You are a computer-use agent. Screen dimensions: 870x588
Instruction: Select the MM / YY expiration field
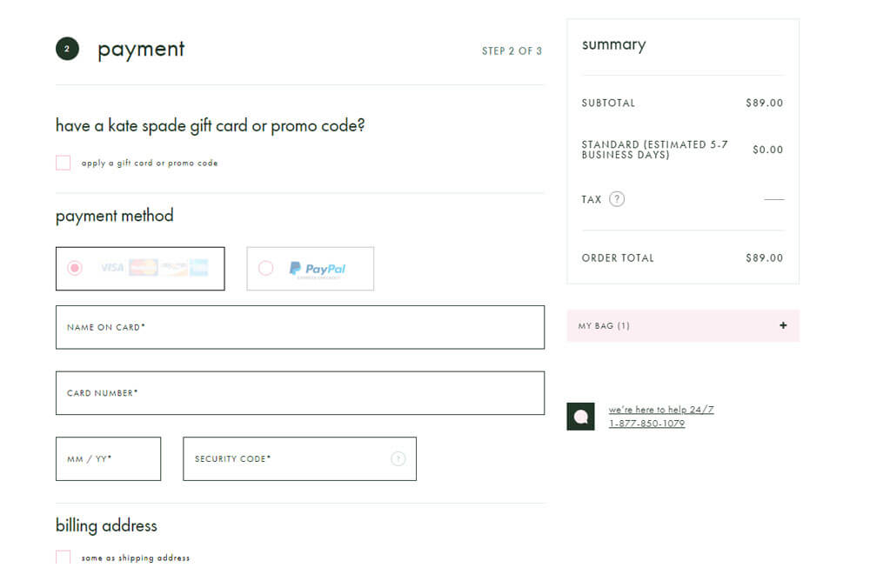click(108, 458)
